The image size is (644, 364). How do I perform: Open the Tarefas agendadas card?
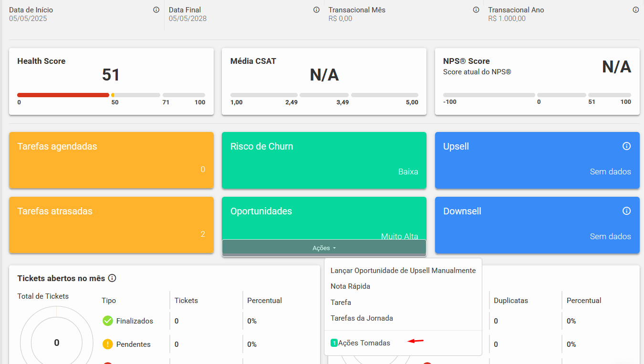click(111, 160)
